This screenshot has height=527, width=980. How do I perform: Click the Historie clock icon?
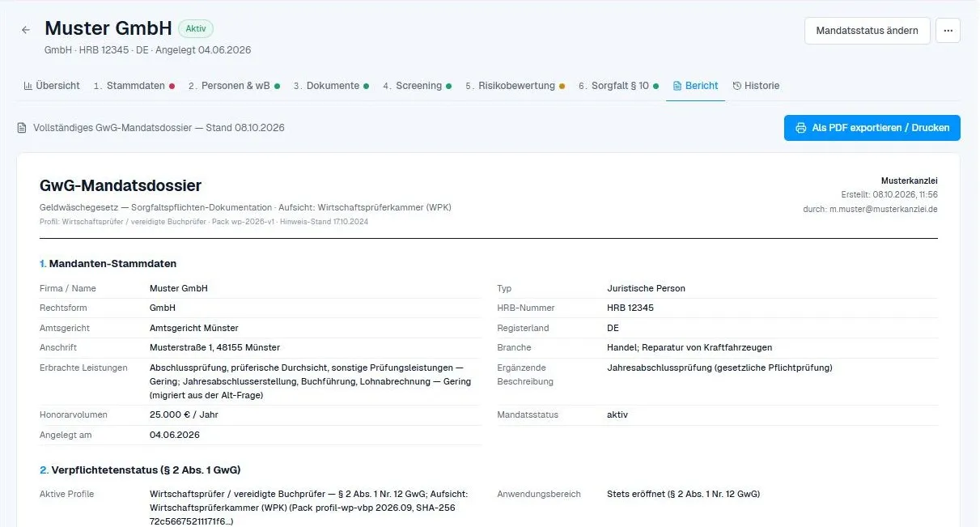[737, 86]
